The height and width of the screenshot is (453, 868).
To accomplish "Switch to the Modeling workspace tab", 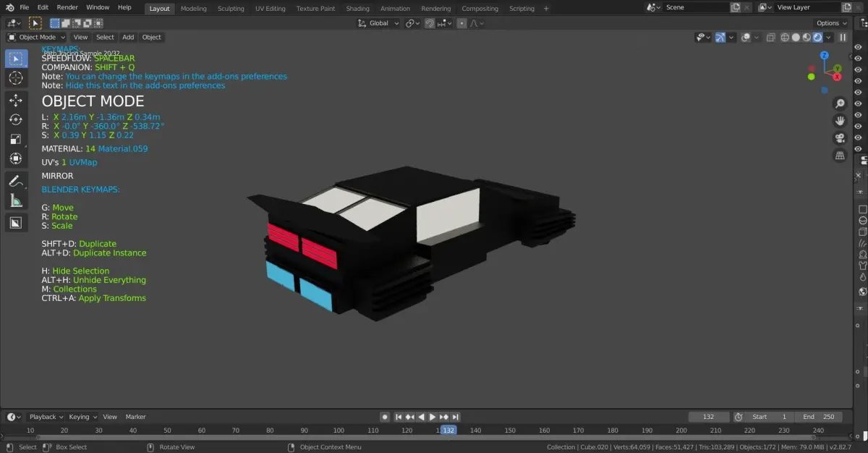I will tap(193, 9).
